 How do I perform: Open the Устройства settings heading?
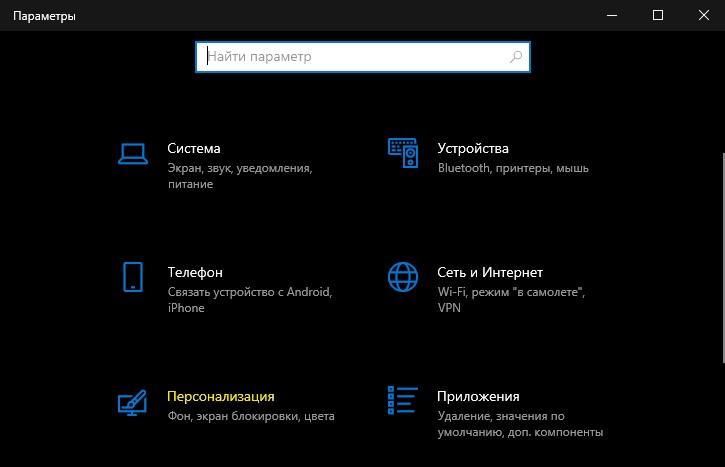[473, 148]
